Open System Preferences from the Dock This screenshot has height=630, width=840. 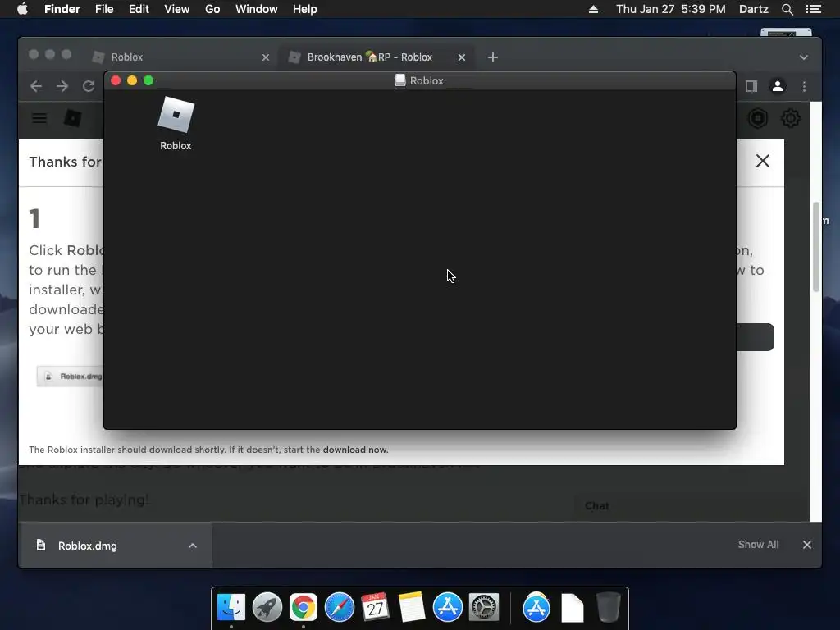tap(484, 608)
